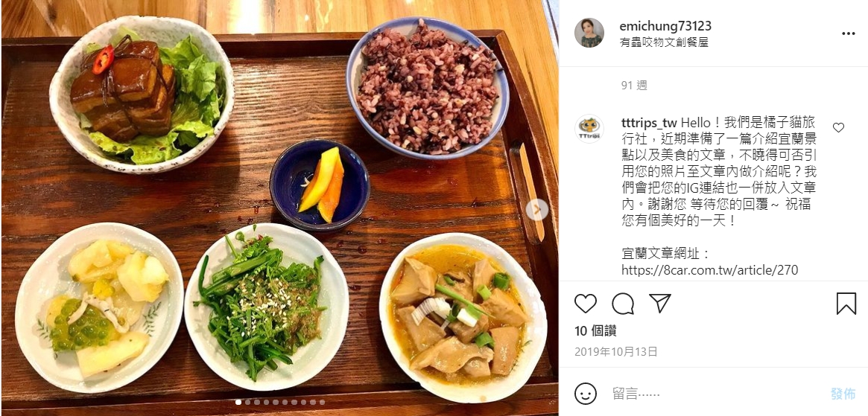Open comment bubble icon below post
The height and width of the screenshot is (416, 868).
623,304
